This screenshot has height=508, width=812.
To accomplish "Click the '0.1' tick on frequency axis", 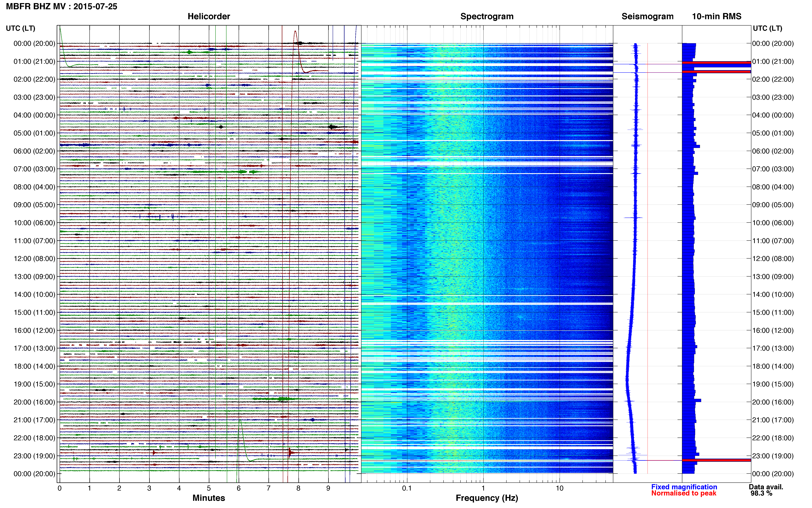I will pyautogui.click(x=407, y=488).
